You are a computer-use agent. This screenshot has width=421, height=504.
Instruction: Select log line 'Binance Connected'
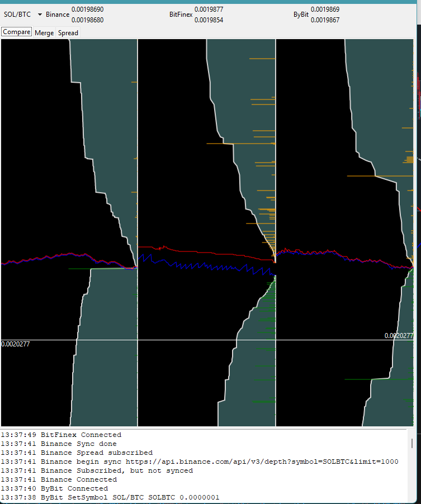pos(59,480)
